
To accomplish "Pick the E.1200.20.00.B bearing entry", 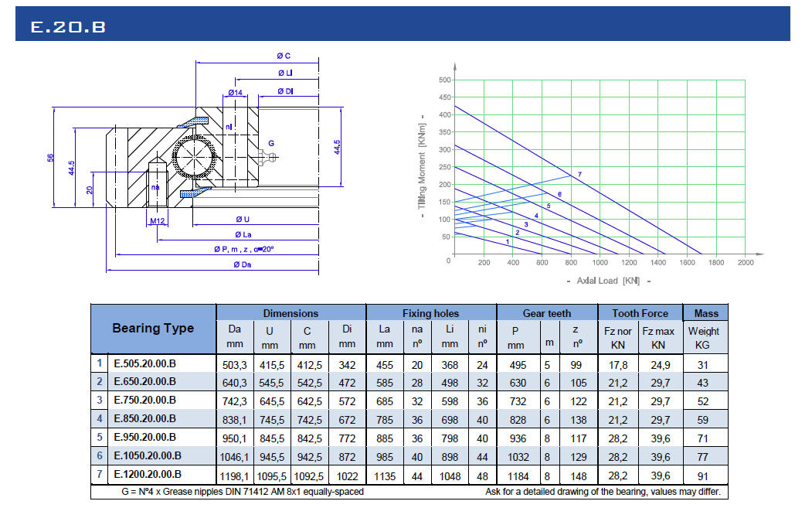I will click(148, 475).
